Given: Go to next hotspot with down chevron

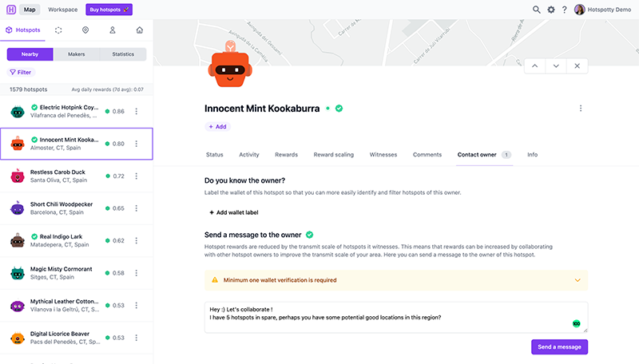Looking at the screenshot, I should point(556,66).
